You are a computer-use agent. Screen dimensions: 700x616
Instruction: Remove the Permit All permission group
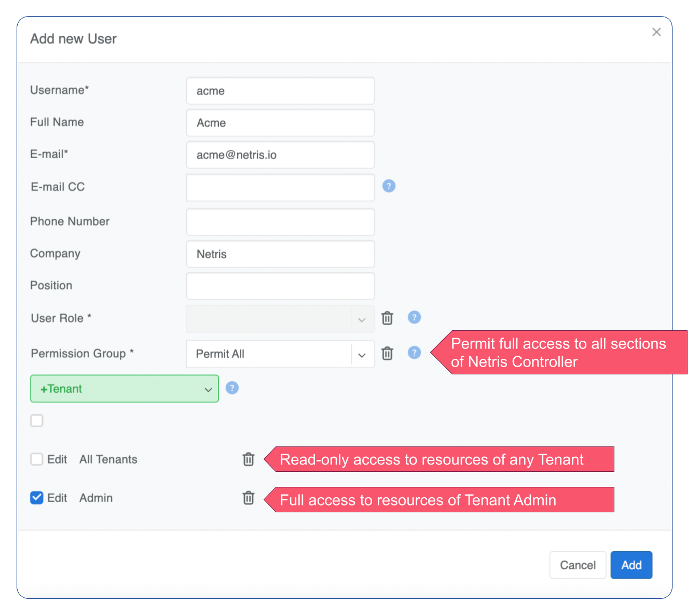click(x=387, y=353)
